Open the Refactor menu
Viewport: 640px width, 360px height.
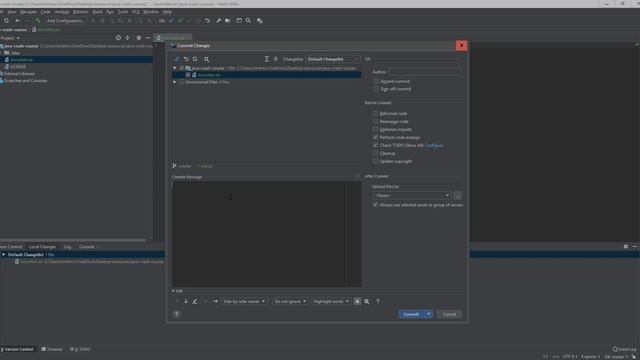coord(80,12)
